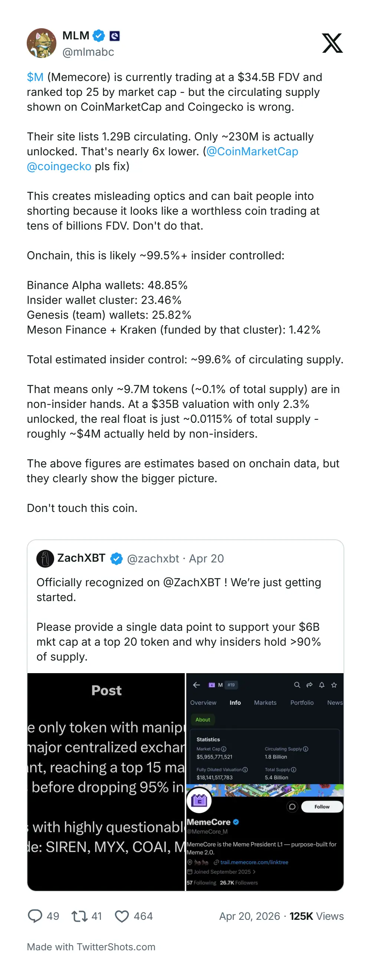
Task: Click the reply speech bubble icon
Action: [35, 916]
